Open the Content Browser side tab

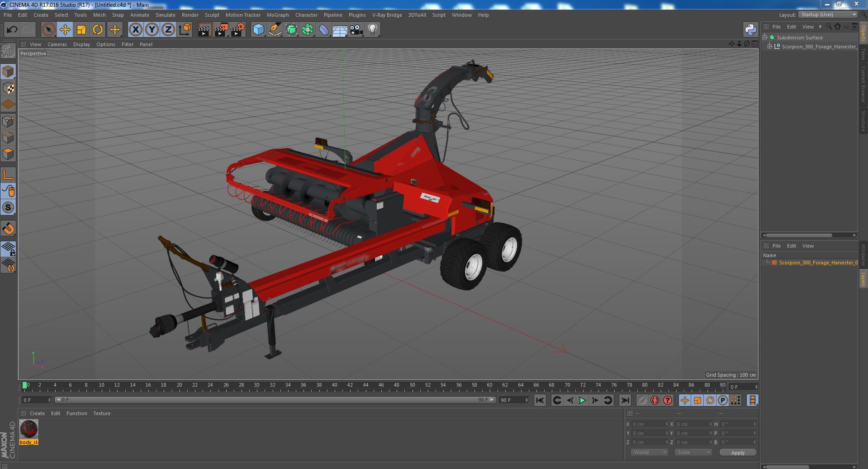click(863, 84)
